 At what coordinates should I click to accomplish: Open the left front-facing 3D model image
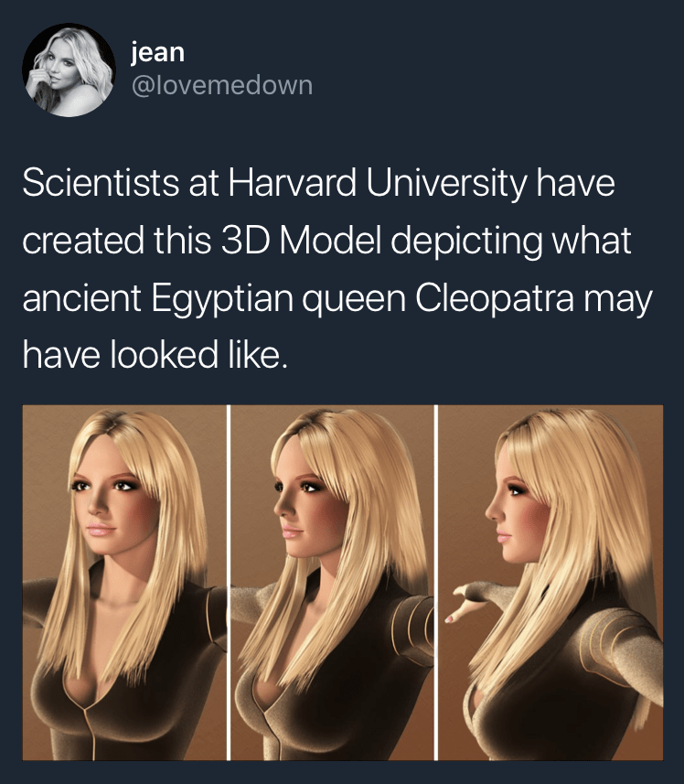(124, 583)
